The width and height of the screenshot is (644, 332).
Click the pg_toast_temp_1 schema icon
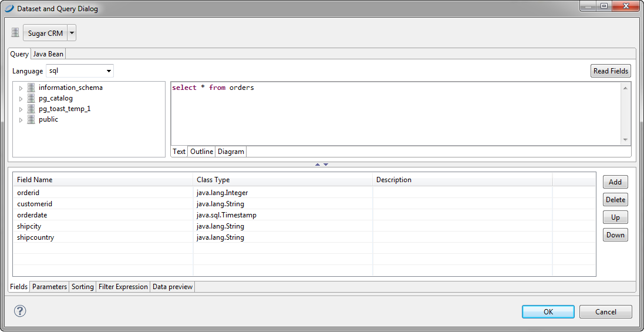[31, 109]
